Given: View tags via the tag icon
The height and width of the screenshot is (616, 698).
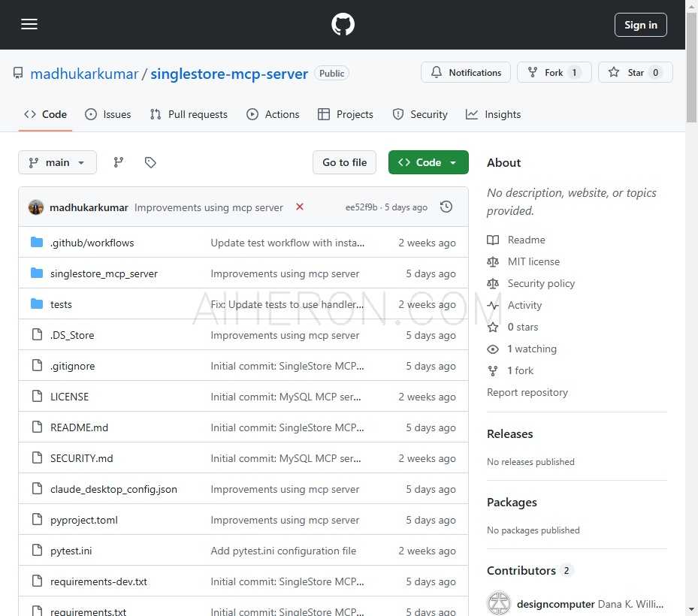Looking at the screenshot, I should (x=150, y=162).
